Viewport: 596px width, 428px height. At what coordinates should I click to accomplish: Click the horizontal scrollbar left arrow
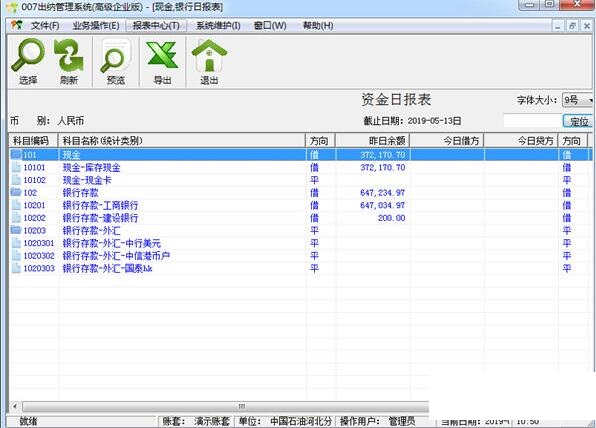coord(15,406)
